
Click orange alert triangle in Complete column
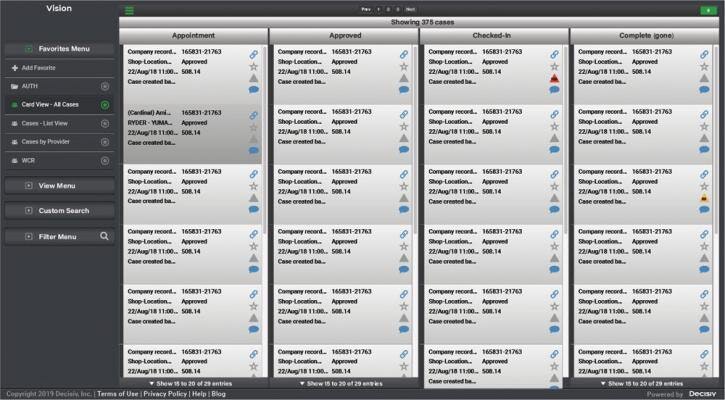[x=704, y=198]
